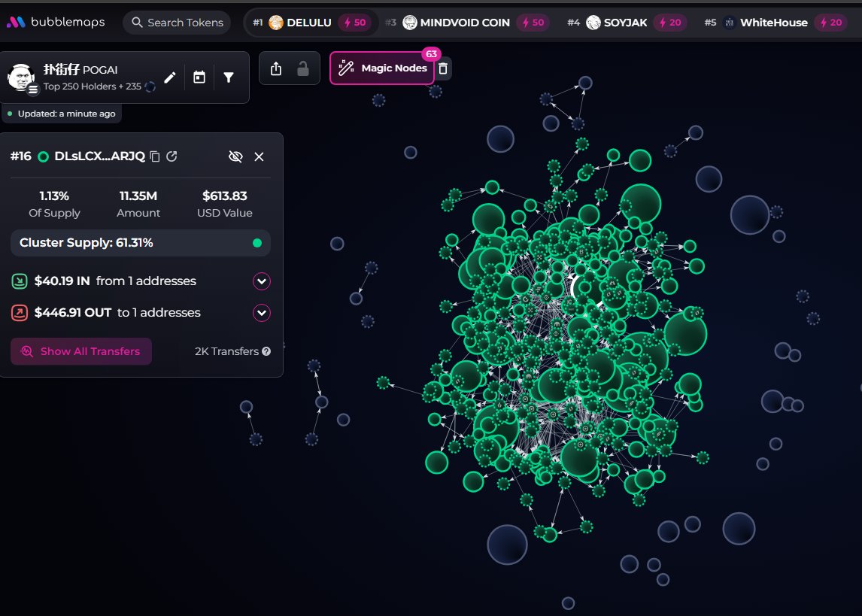Toggle hide address eye-slash icon
Viewport: 862px width, 616px height.
235,156
